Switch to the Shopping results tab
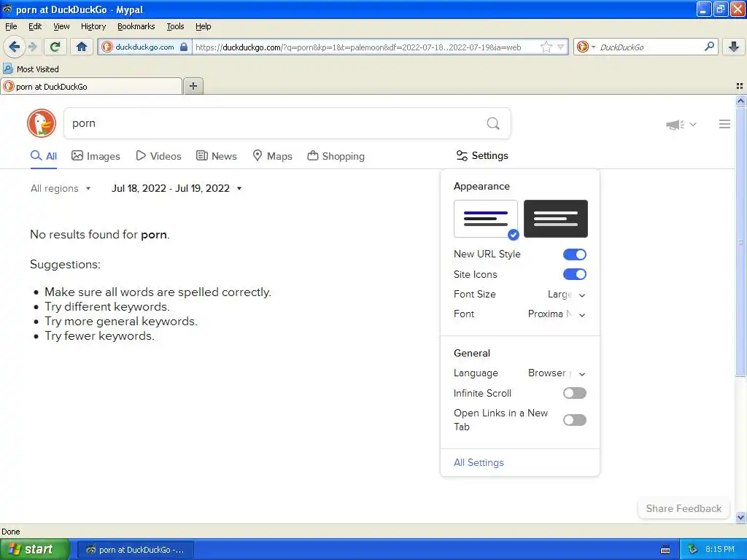Screen dimensions: 747x560 [336, 156]
